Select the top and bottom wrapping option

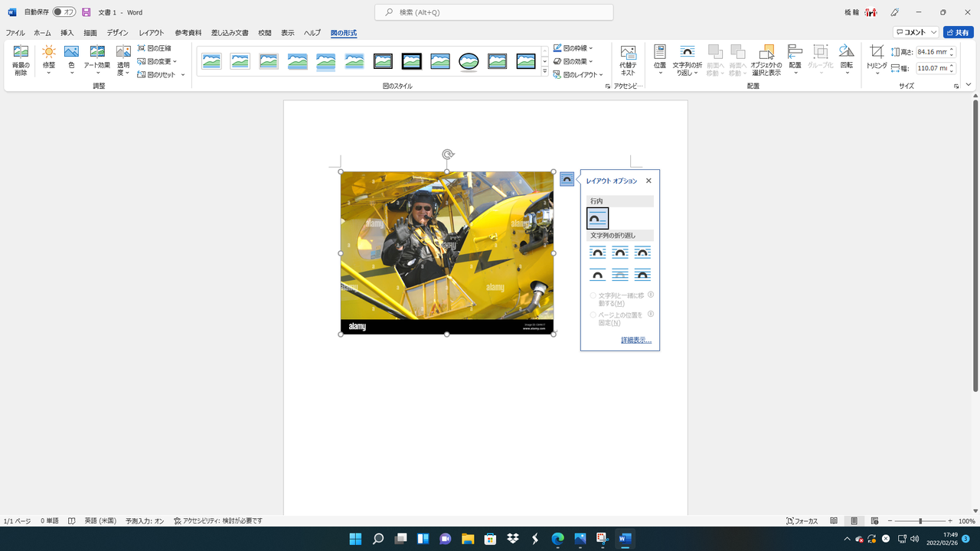pyautogui.click(x=597, y=275)
